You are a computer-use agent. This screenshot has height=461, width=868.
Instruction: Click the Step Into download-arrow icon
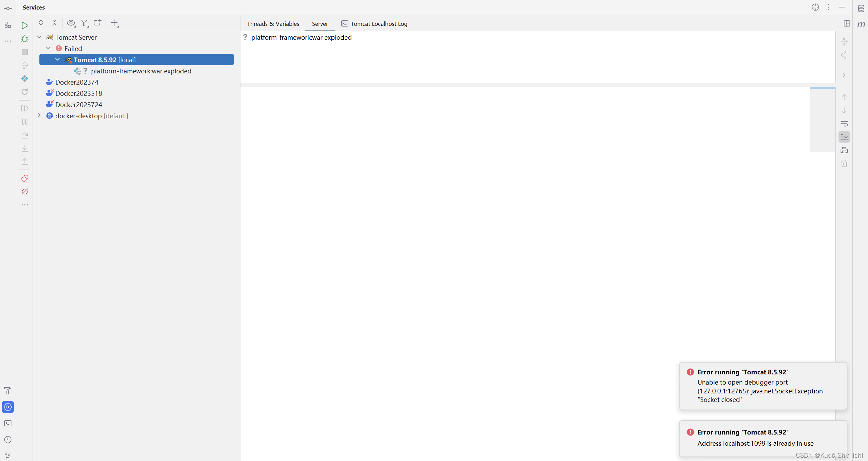coord(25,148)
